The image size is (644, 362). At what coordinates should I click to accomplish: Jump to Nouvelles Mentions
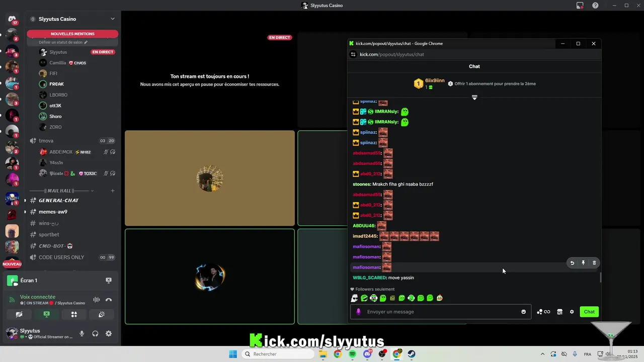tap(72, 34)
